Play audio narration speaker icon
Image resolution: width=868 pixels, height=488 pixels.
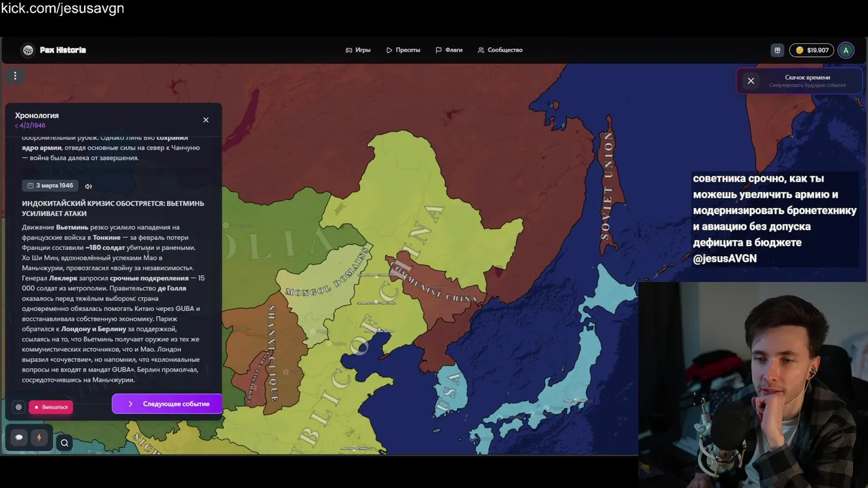(x=88, y=186)
